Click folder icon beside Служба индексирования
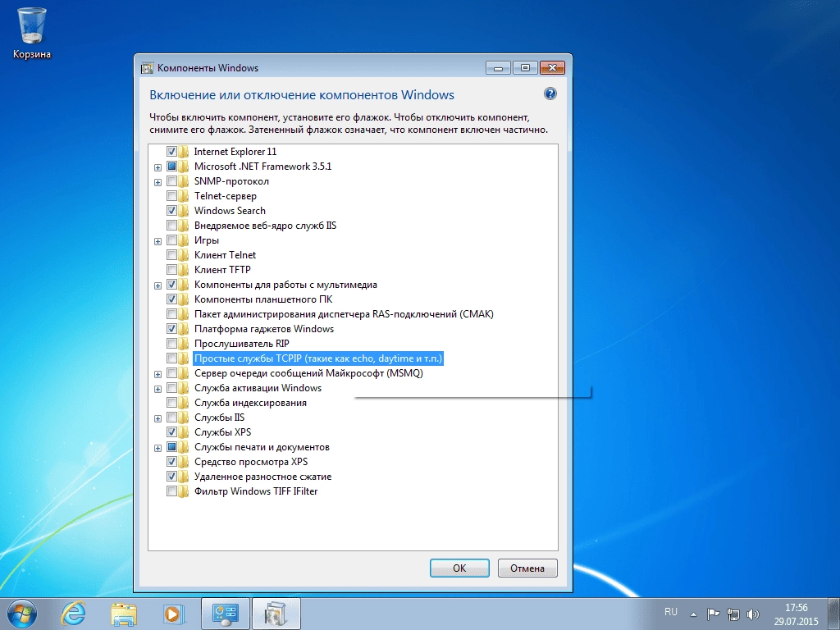 point(184,402)
